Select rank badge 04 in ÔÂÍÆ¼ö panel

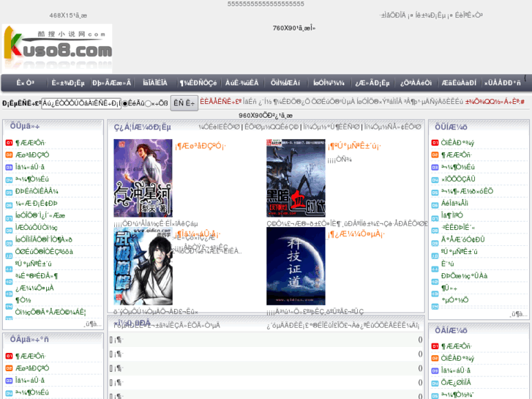tap(435, 384)
